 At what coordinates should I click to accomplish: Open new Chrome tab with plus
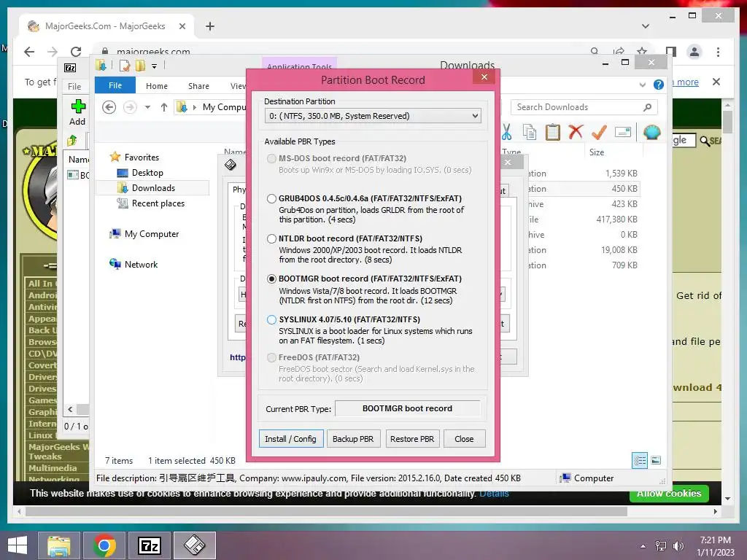tap(210, 26)
